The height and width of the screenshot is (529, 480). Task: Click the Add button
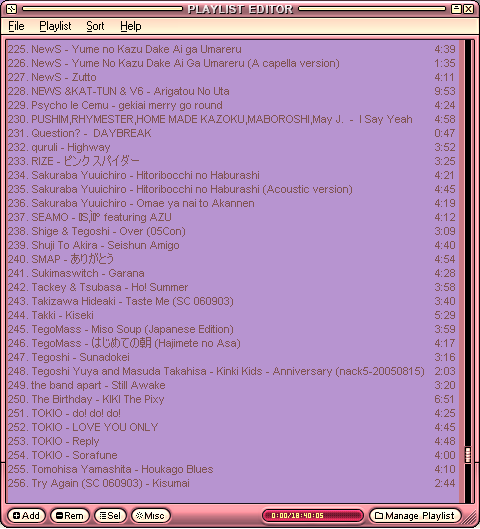tap(26, 516)
